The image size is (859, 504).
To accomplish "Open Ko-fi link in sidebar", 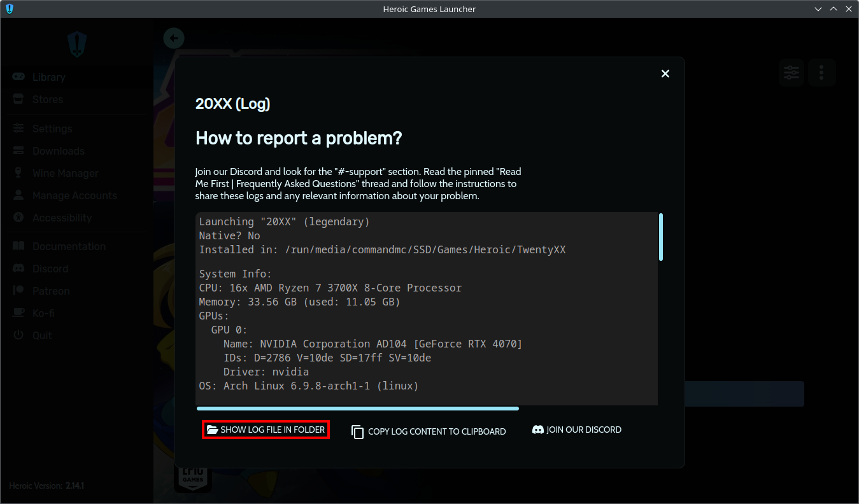I will pyautogui.click(x=76, y=313).
